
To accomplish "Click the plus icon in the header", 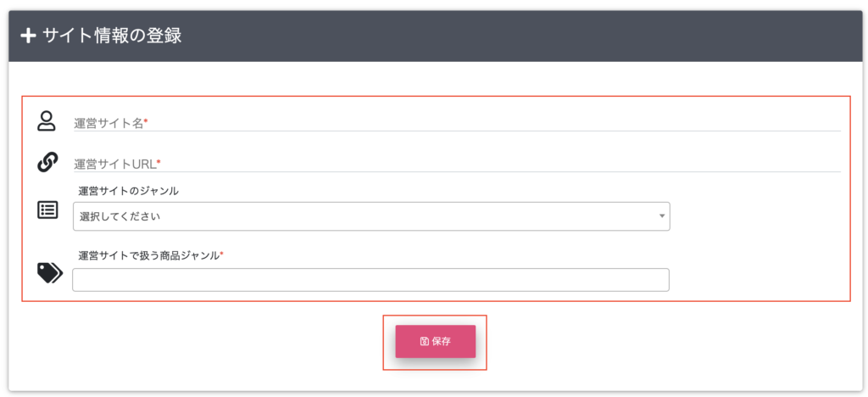I will [x=28, y=36].
